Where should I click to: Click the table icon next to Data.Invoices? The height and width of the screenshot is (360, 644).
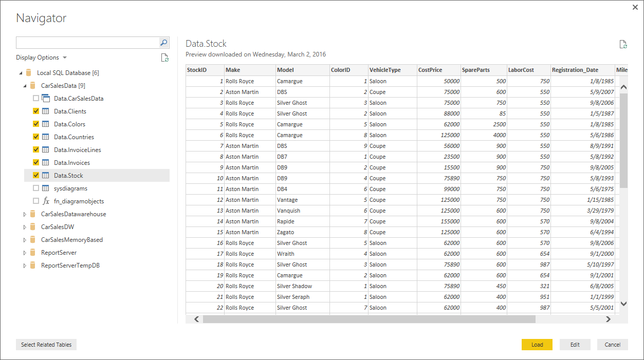pyautogui.click(x=46, y=163)
